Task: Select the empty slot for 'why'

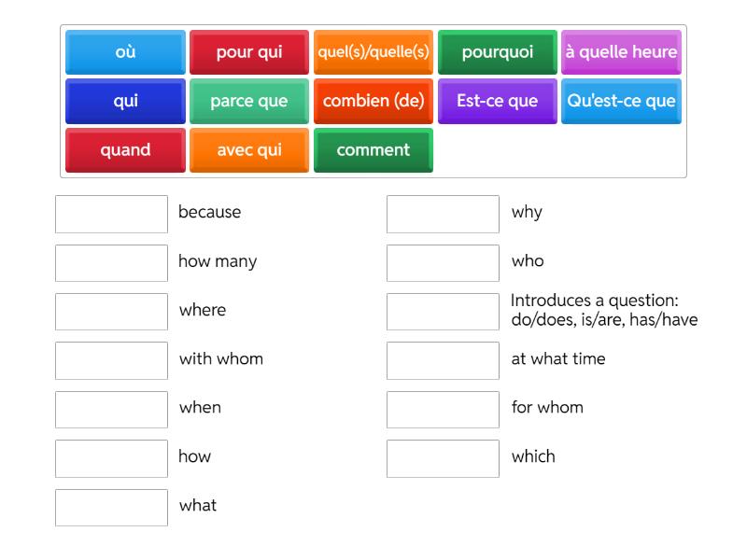Action: [x=443, y=214]
